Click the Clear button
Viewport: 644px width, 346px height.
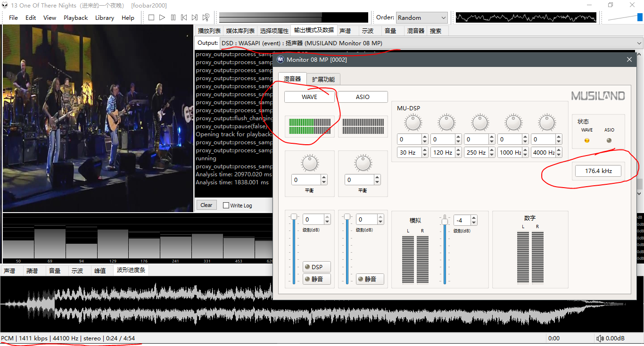[x=206, y=205]
